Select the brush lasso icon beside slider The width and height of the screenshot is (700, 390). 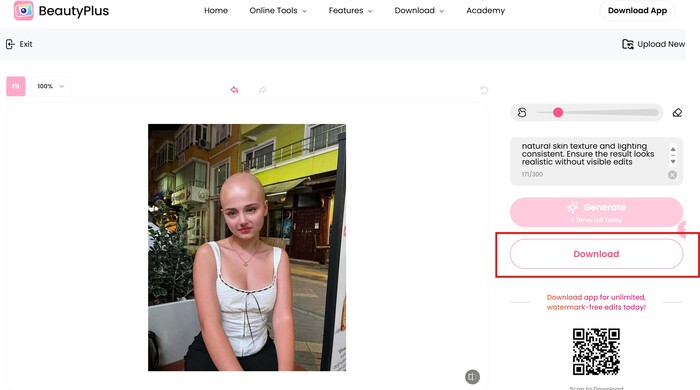click(522, 112)
